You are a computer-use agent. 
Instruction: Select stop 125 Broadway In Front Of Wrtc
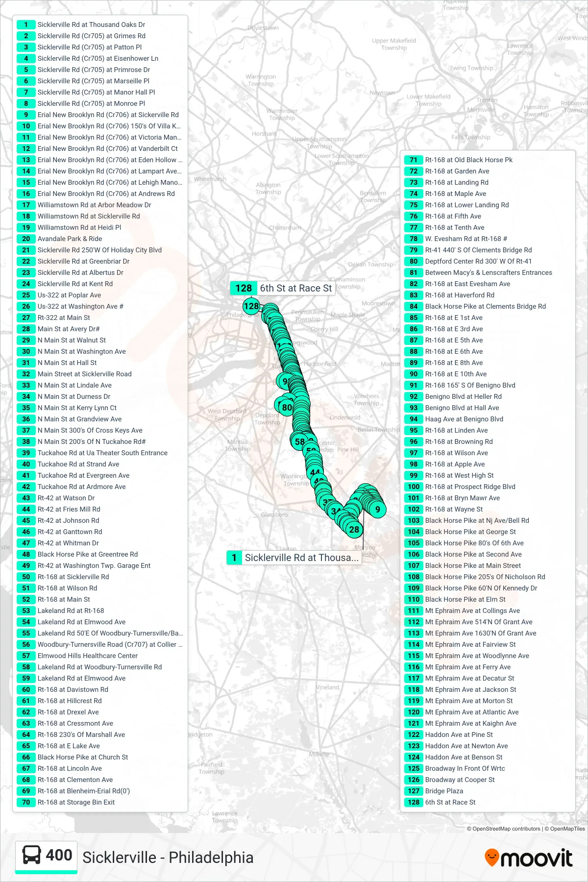point(455,768)
